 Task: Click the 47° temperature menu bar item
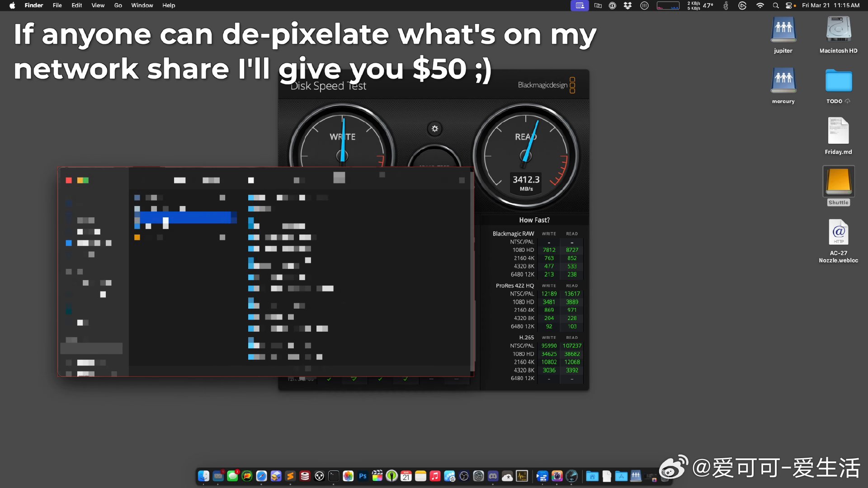point(708,5)
